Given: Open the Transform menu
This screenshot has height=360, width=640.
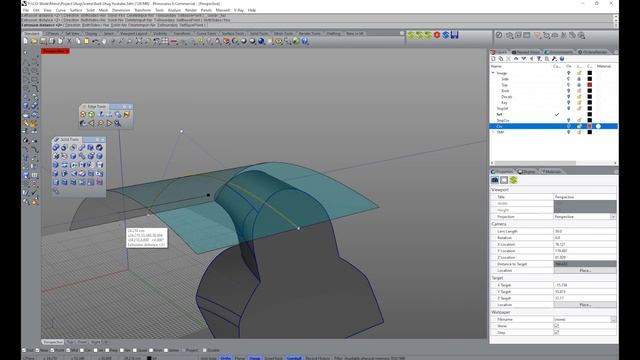Looking at the screenshot, I should (x=142, y=10).
